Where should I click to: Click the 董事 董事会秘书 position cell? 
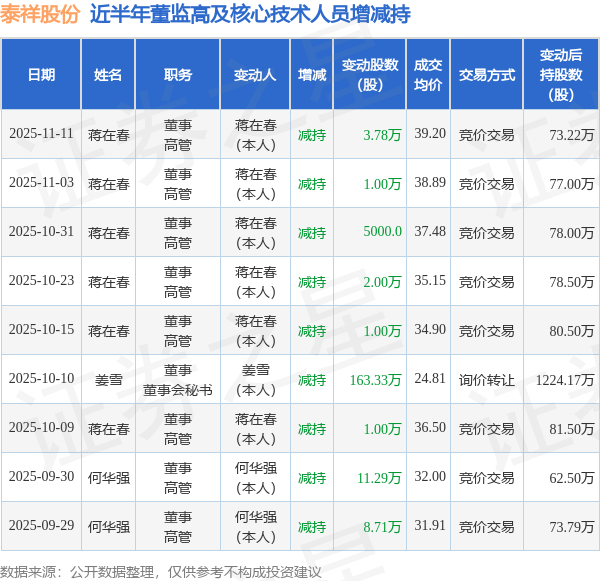pyautogui.click(x=178, y=380)
